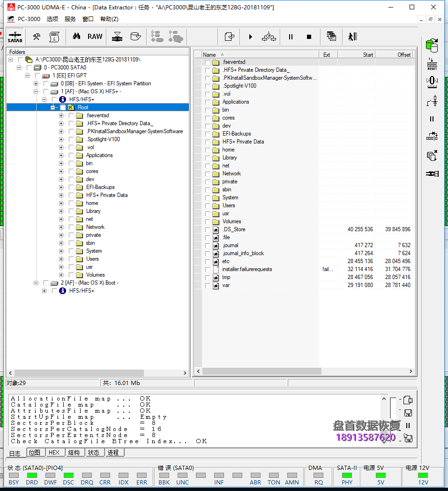This screenshot has height=491, width=448.
Task: Check the Users folder checkbox in tree
Action: (x=71, y=259)
